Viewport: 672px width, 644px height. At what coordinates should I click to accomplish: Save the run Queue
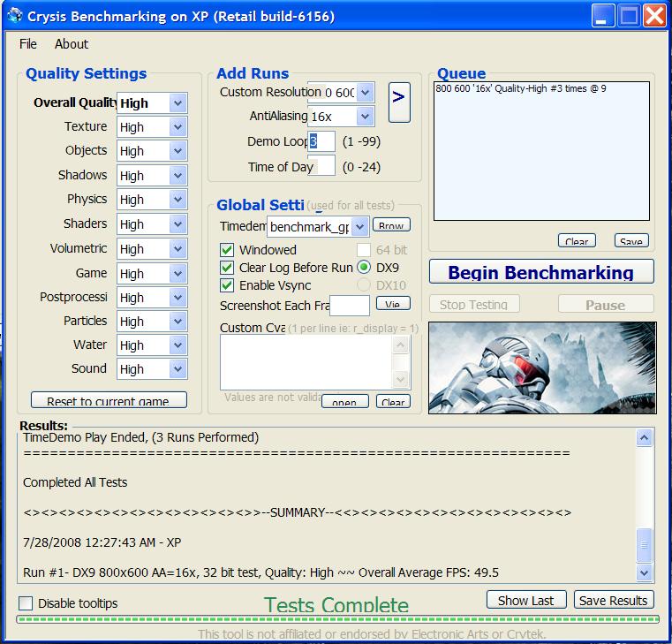pos(631,240)
